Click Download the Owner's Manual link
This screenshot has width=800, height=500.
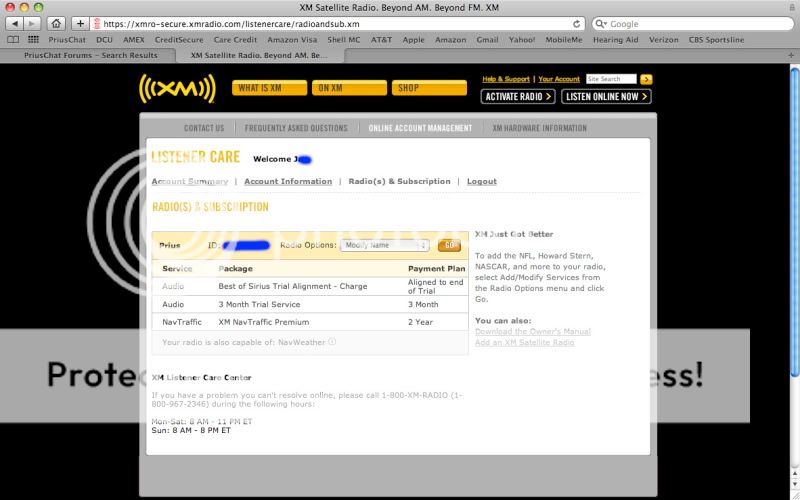pos(533,332)
